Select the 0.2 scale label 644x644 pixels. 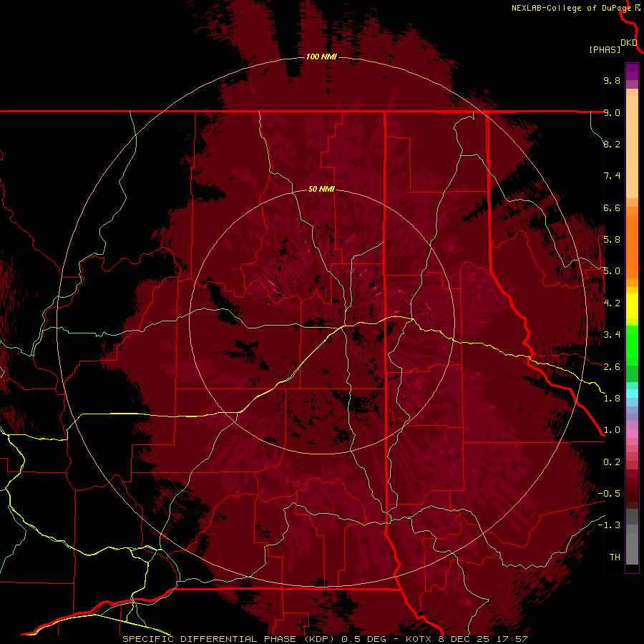pos(612,462)
